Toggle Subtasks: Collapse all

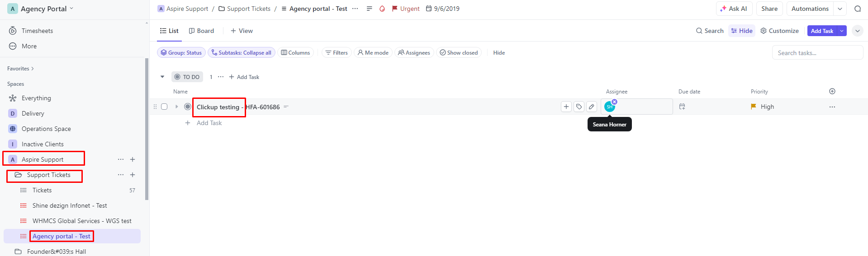click(242, 53)
